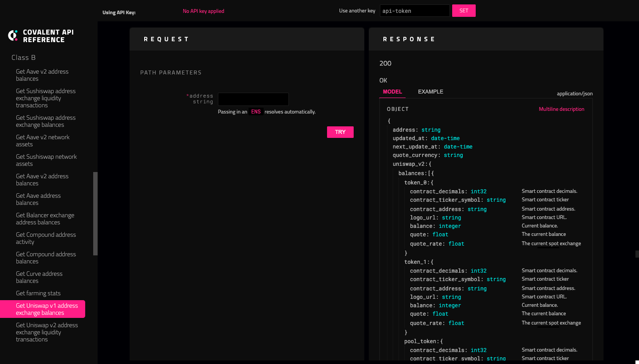Click the REQUEST panel header

(247, 39)
